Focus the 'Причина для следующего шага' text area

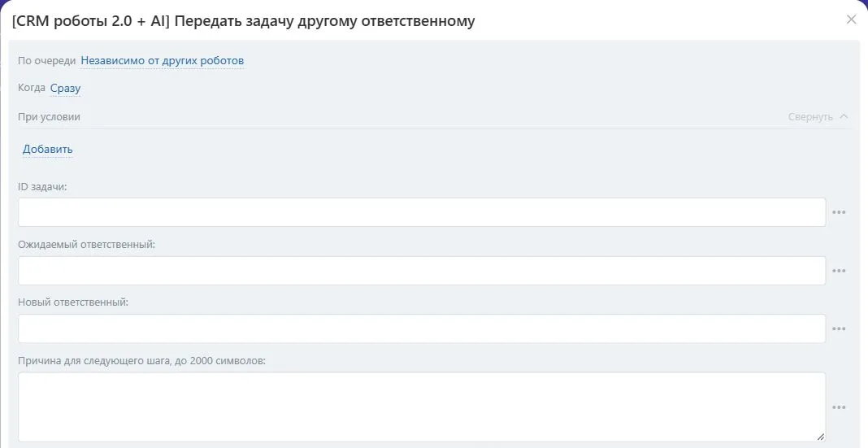[x=422, y=407]
